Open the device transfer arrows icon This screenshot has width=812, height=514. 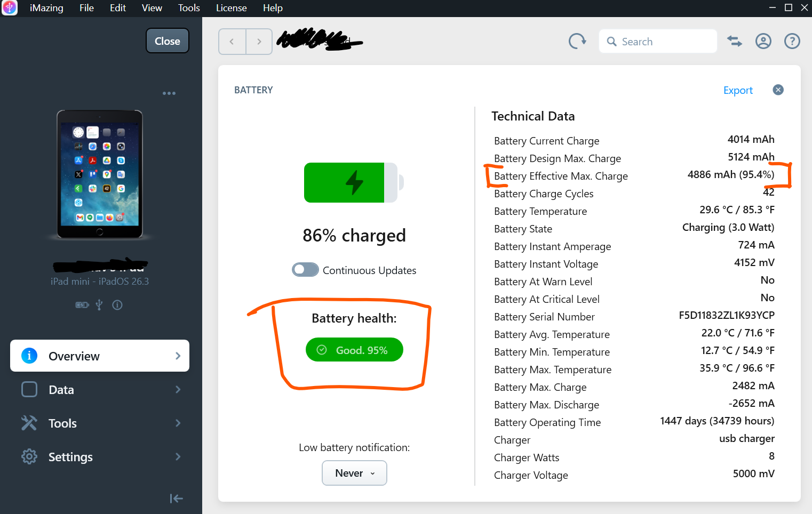pyautogui.click(x=735, y=41)
